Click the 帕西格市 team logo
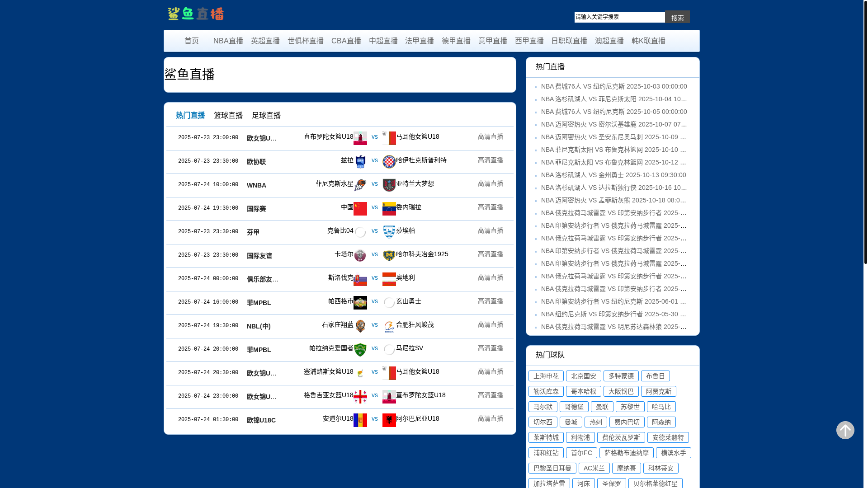868x488 pixels. (360, 303)
